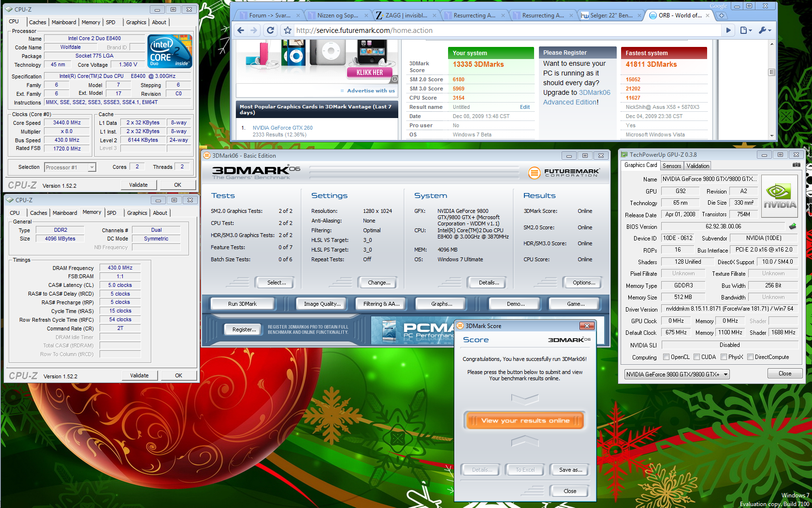Enable the OpenCL checkbox in GPU-Z
The width and height of the screenshot is (812, 508).
(x=667, y=357)
